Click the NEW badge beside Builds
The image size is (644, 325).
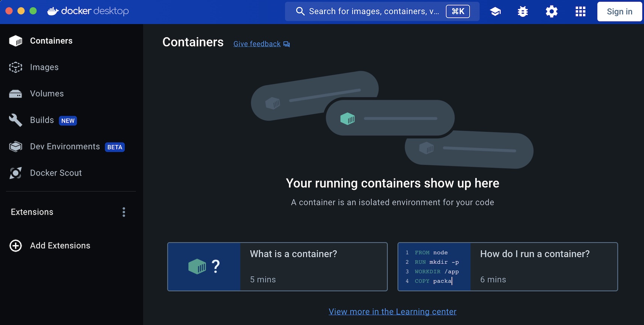[x=68, y=120]
